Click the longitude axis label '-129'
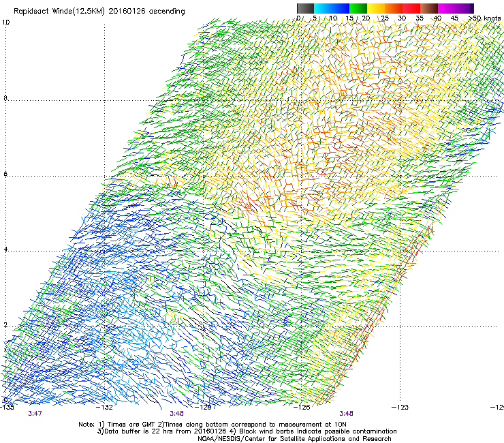 pyautogui.click(x=204, y=408)
